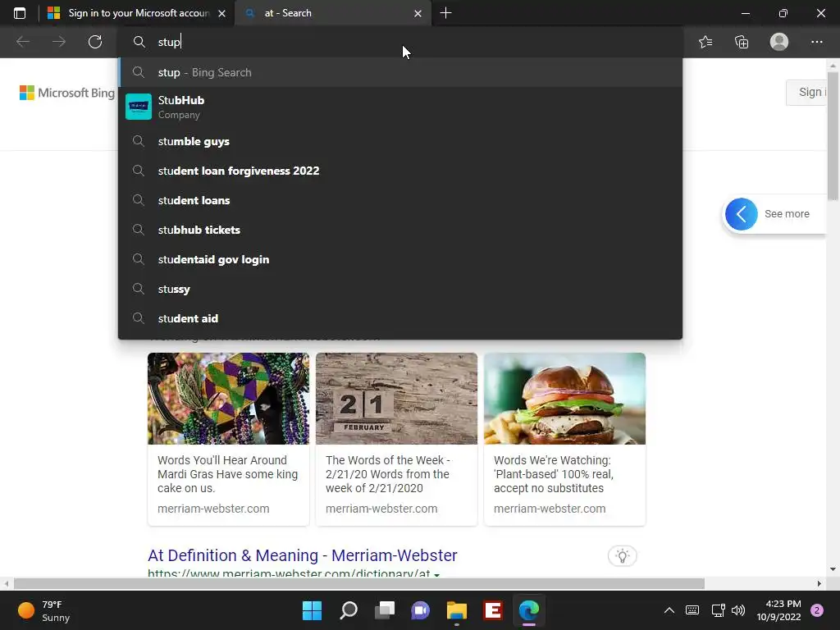
Task: Click the horizontal scrollbar at page bottom
Action: pos(359,583)
